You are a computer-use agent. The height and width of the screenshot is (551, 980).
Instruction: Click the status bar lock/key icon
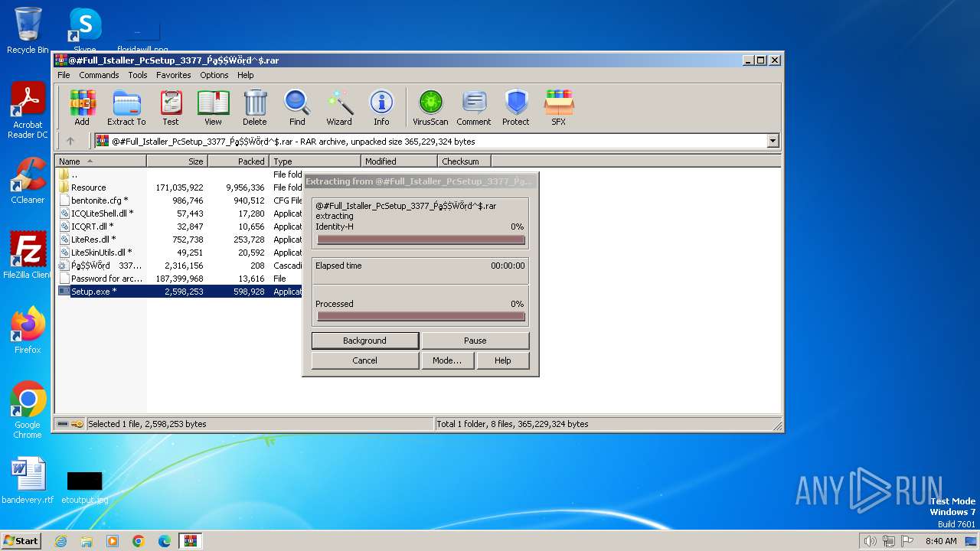click(77, 424)
